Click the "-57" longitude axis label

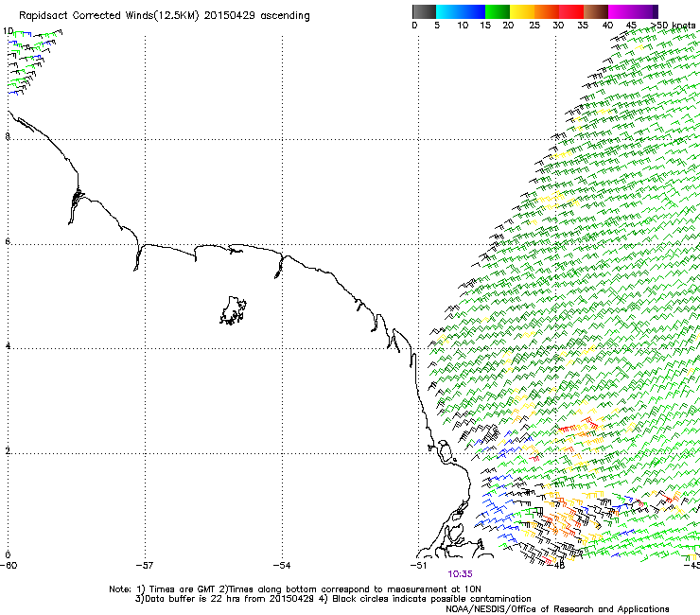(x=145, y=566)
